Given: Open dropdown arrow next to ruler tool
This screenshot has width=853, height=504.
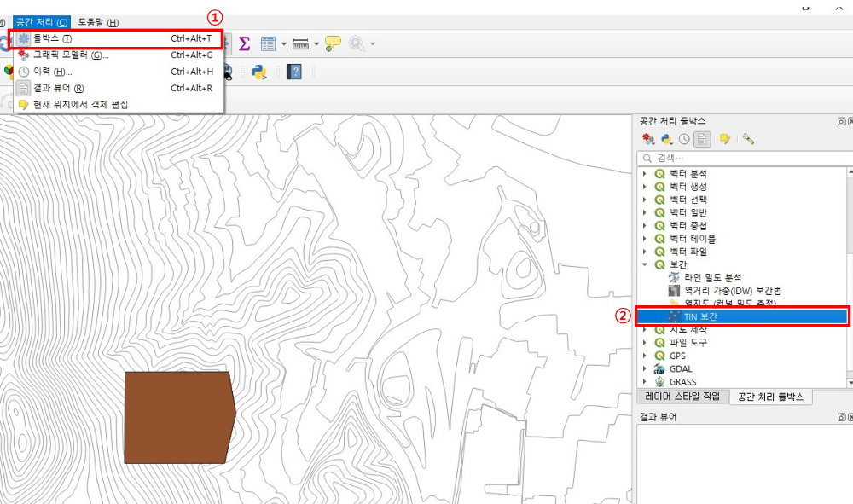Looking at the screenshot, I should 316,44.
